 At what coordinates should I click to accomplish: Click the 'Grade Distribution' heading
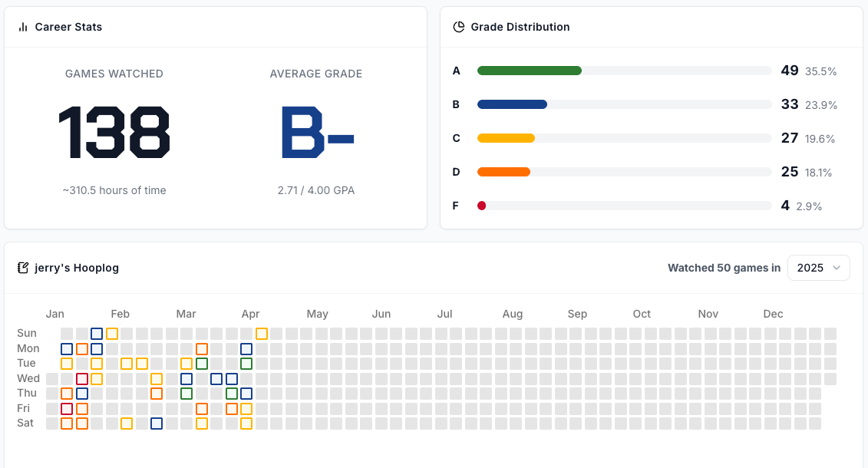(520, 27)
